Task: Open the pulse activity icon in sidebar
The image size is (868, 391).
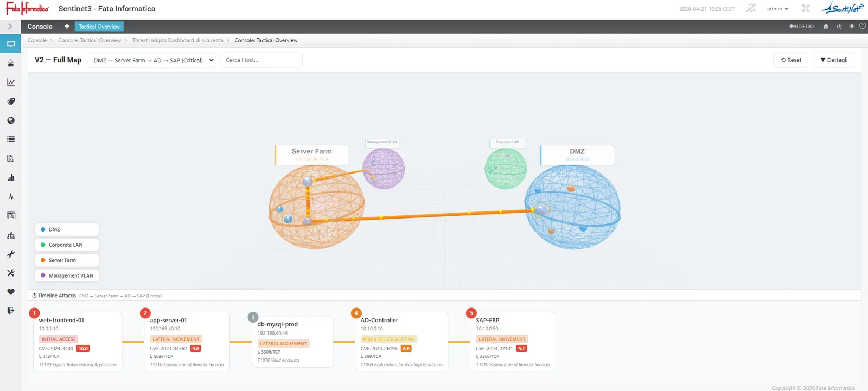Action: coord(10,196)
